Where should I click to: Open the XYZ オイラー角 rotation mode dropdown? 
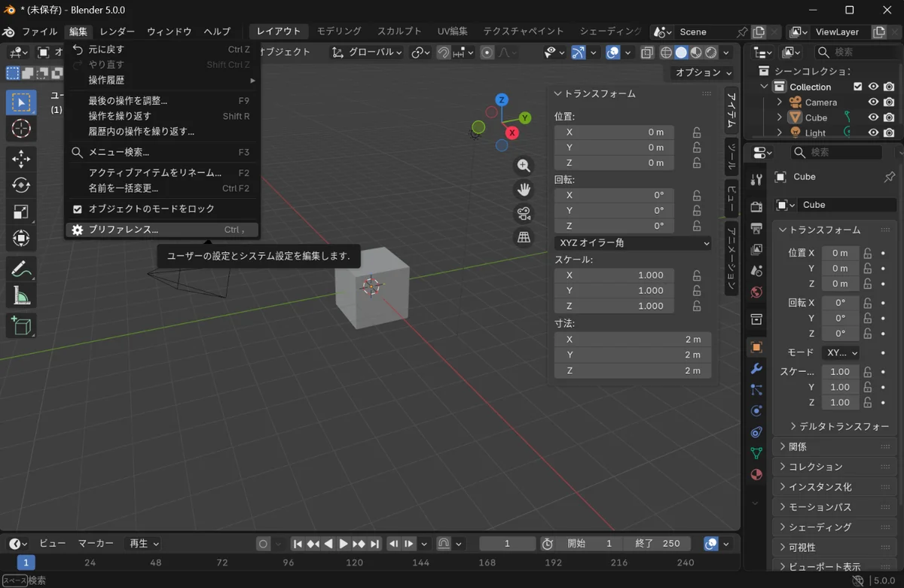pyautogui.click(x=633, y=243)
